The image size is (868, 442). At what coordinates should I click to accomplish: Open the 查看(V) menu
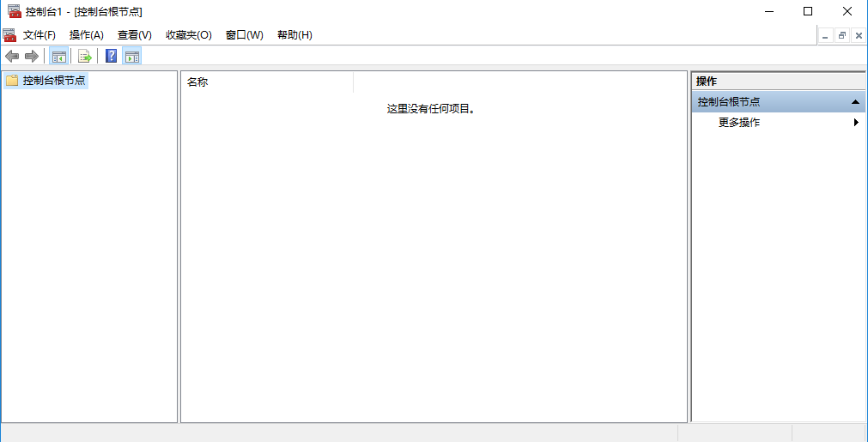click(x=134, y=35)
